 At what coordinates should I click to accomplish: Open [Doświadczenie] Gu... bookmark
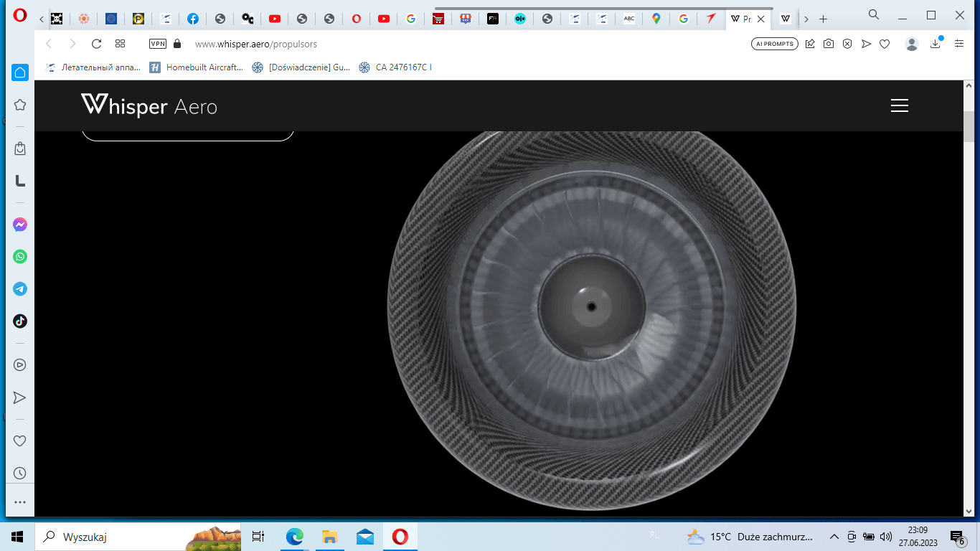[x=301, y=67]
